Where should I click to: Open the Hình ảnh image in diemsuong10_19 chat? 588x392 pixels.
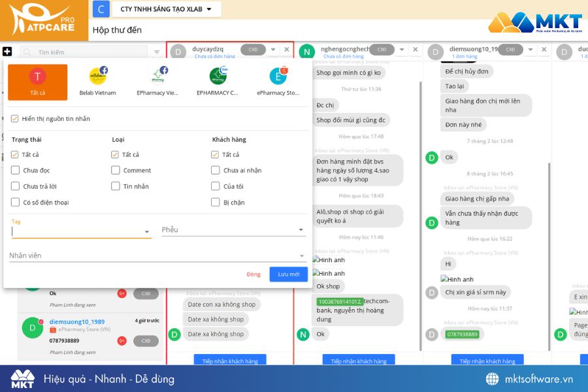click(457, 279)
